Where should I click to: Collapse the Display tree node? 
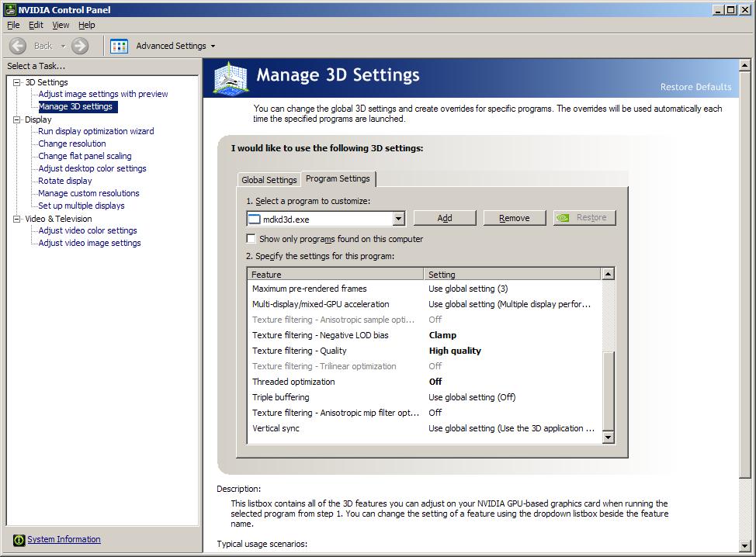pyautogui.click(x=17, y=119)
